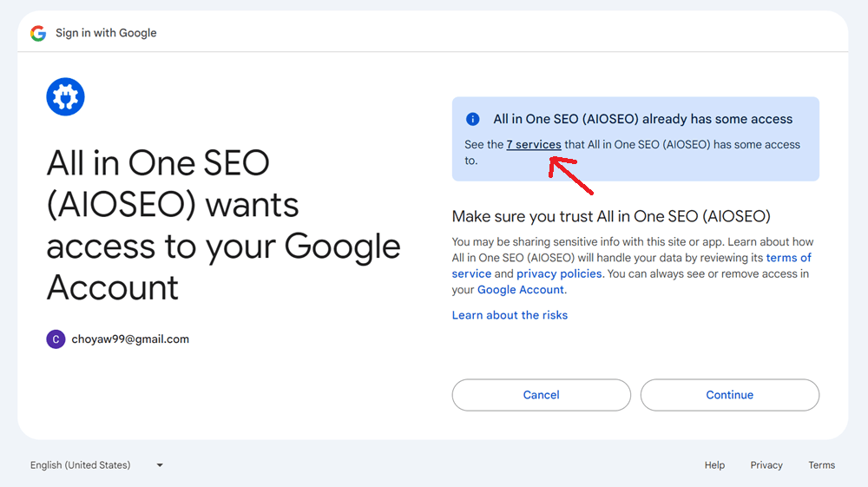
Task: Follow the "privacy policies" link
Action: (559, 274)
